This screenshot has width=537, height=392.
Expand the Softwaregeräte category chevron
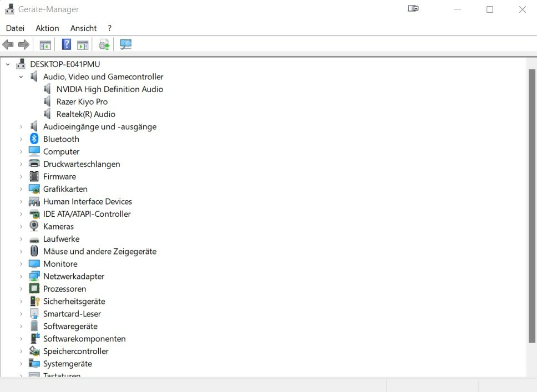tap(21, 326)
